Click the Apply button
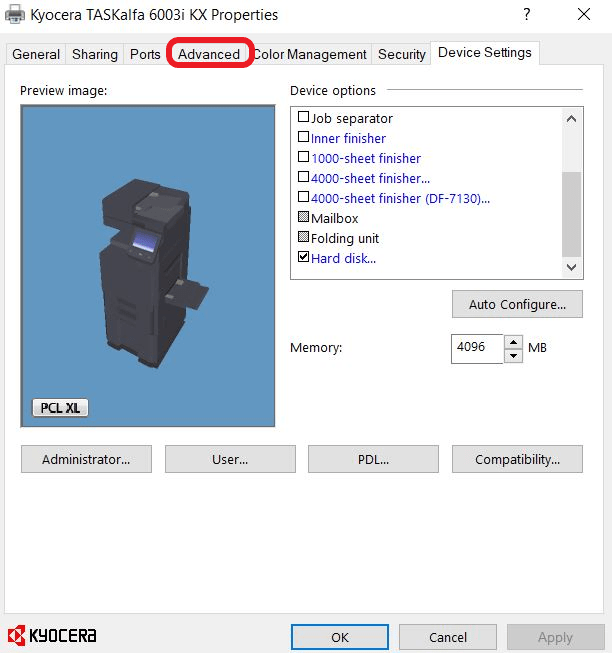Screen dimensions: 612x653 point(555,637)
